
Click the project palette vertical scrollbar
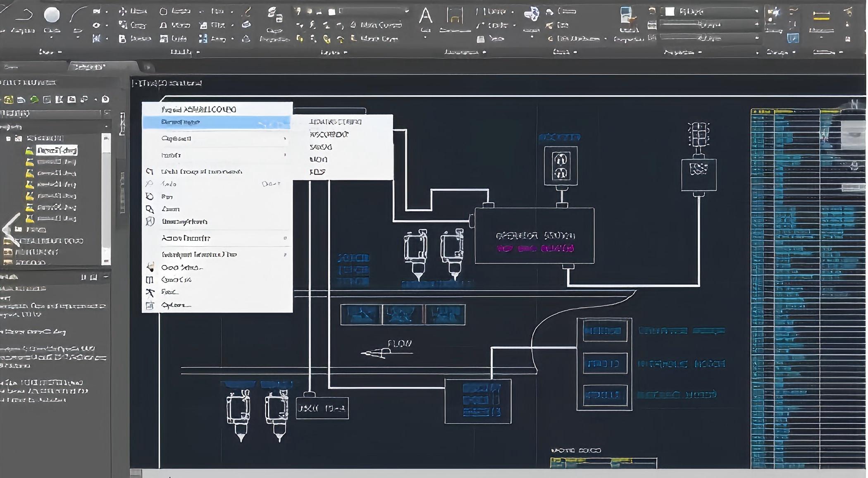106,198
